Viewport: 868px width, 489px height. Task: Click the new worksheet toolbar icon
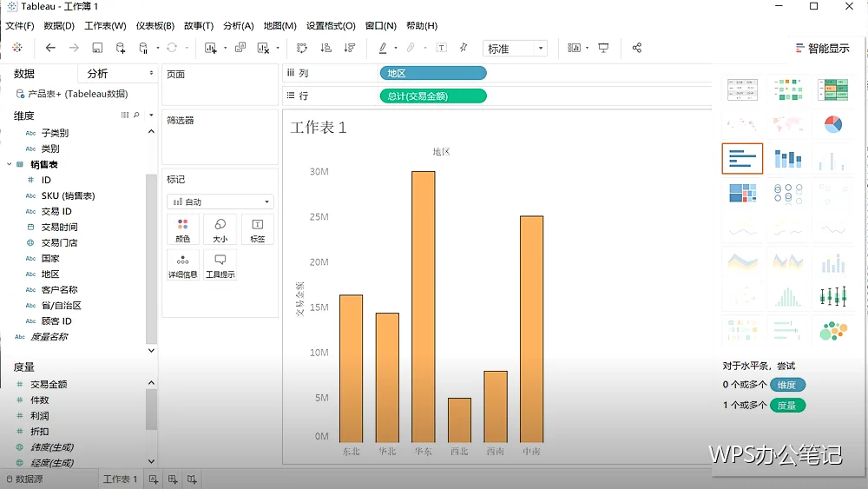point(210,48)
